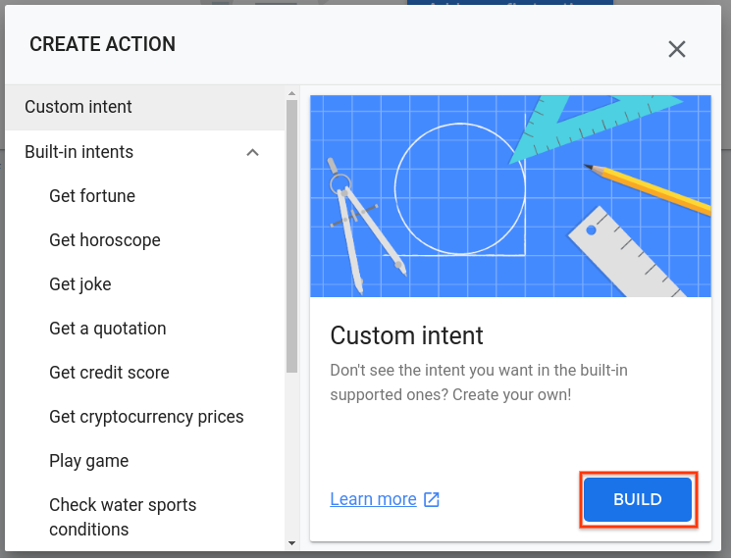This screenshot has height=560, width=732.
Task: Click the Custom intent blueprint illustration
Action: pos(510,196)
